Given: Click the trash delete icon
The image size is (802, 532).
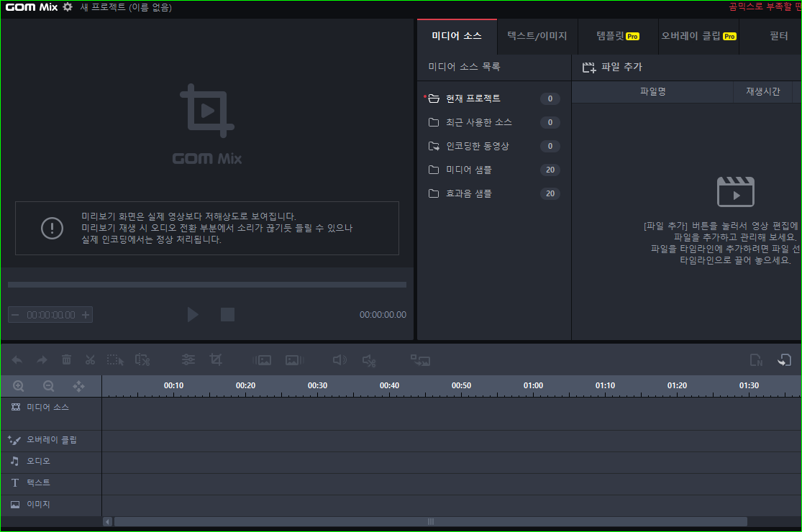Looking at the screenshot, I should pos(66,359).
